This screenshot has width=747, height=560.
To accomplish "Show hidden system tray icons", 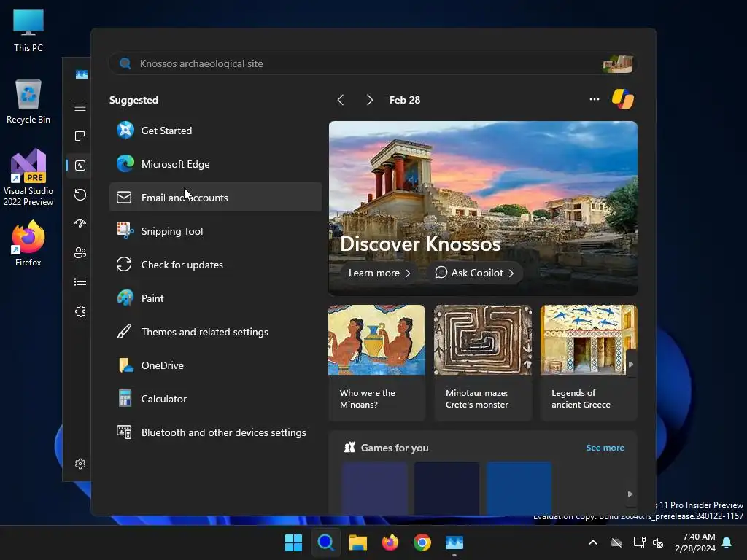I will (593, 542).
